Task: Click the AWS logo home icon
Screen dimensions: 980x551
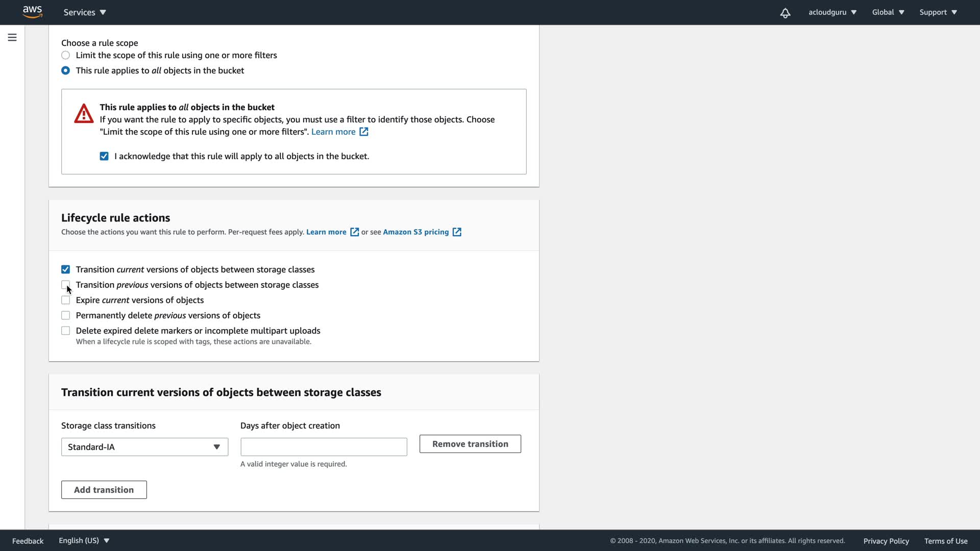Action: coord(32,12)
